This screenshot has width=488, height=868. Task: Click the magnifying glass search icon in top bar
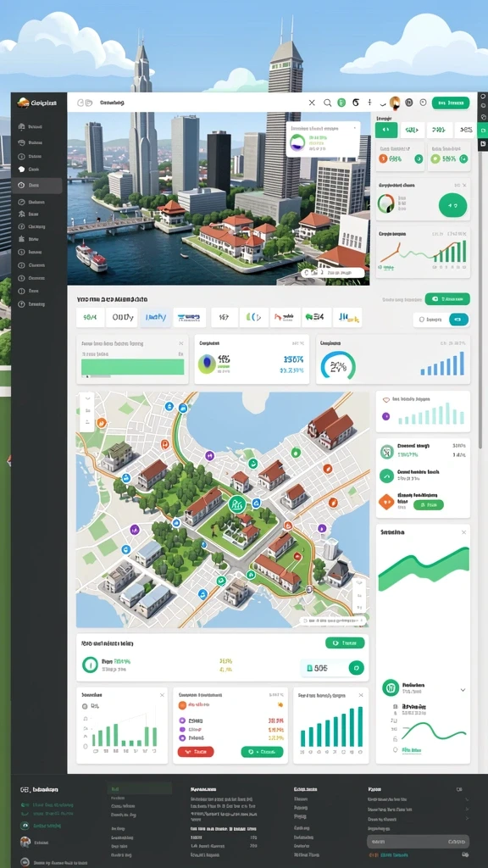pyautogui.click(x=327, y=103)
